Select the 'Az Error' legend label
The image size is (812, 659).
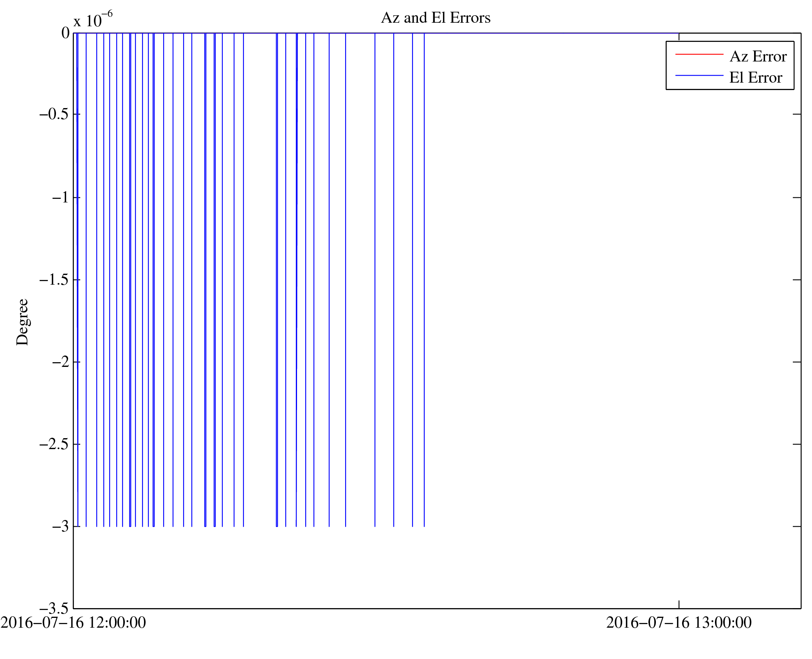pyautogui.click(x=758, y=57)
